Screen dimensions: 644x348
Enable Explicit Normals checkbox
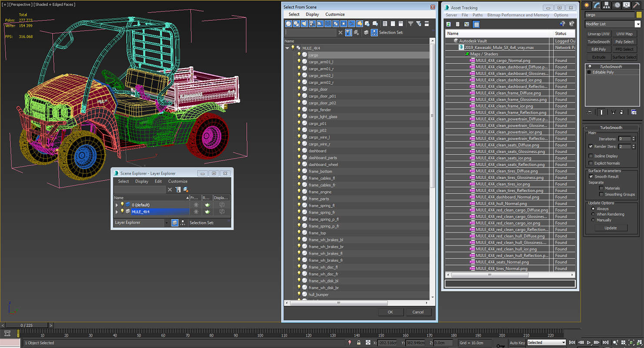[x=590, y=163]
